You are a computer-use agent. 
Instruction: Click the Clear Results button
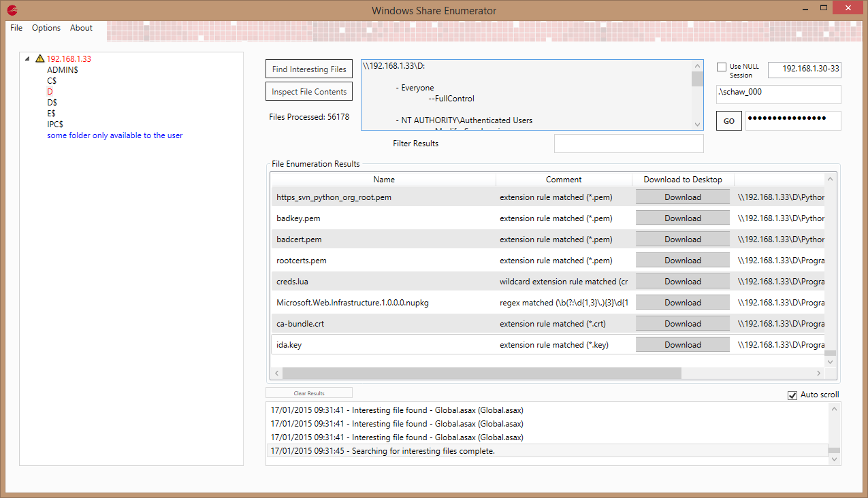click(308, 393)
